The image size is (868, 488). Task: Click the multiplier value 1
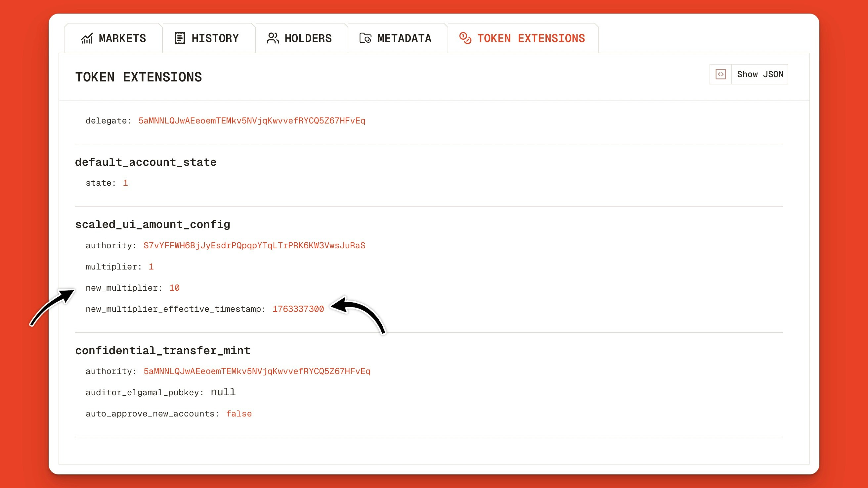(x=151, y=267)
